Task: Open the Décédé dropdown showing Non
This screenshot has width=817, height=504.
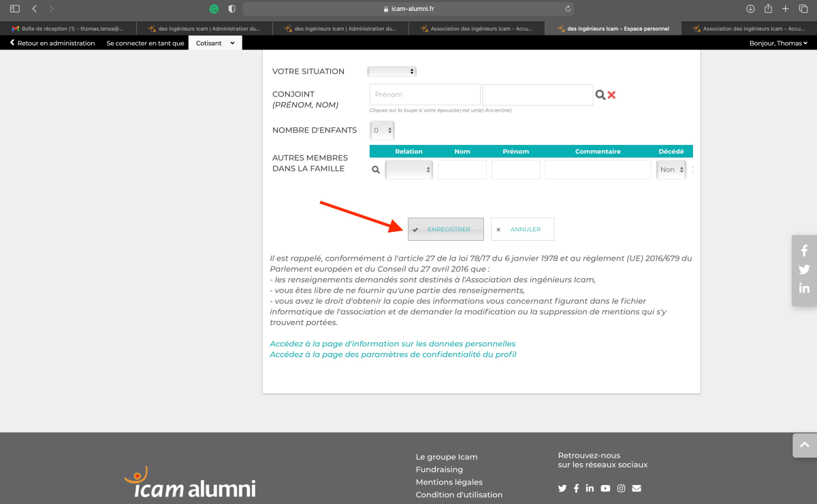Action: 671,170
